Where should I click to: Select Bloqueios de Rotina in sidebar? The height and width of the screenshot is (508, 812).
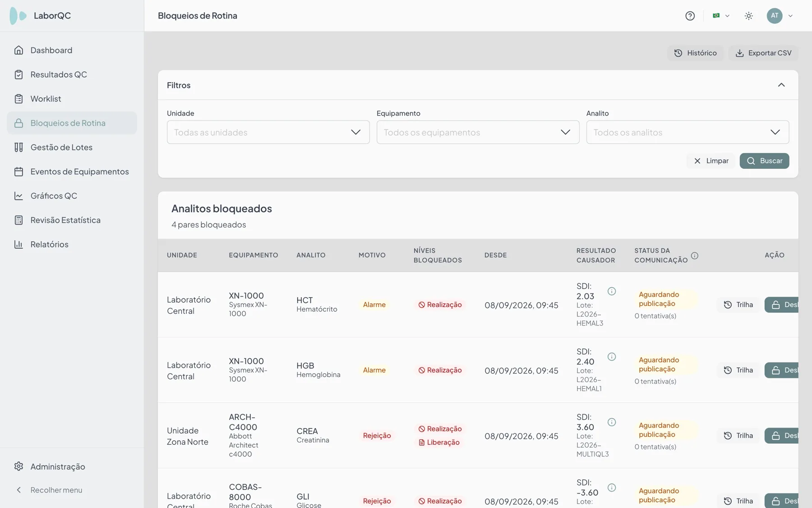click(x=72, y=123)
